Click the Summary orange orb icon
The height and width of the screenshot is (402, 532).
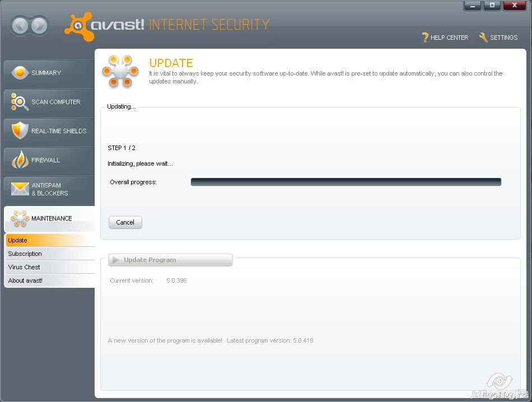tap(20, 73)
